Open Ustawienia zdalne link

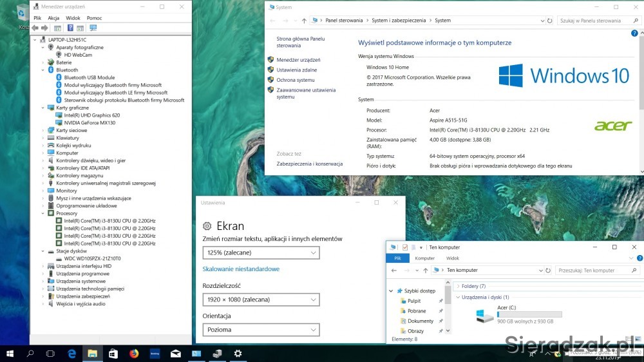[x=296, y=70]
